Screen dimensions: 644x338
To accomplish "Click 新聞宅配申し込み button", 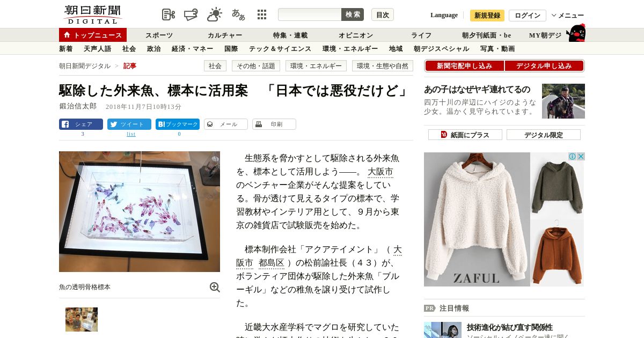I will click(465, 66).
